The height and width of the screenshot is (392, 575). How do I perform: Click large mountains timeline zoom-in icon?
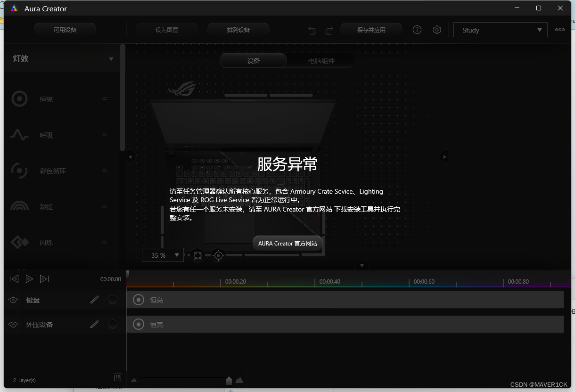[239, 379]
